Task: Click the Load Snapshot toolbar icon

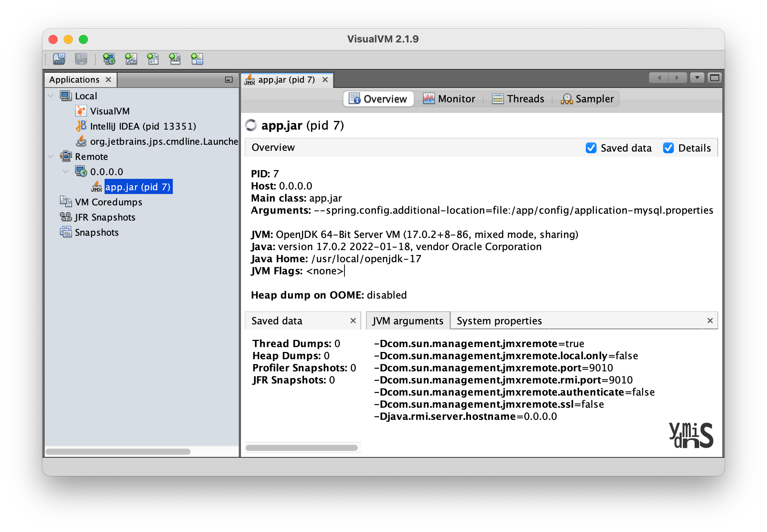Action: (x=59, y=59)
